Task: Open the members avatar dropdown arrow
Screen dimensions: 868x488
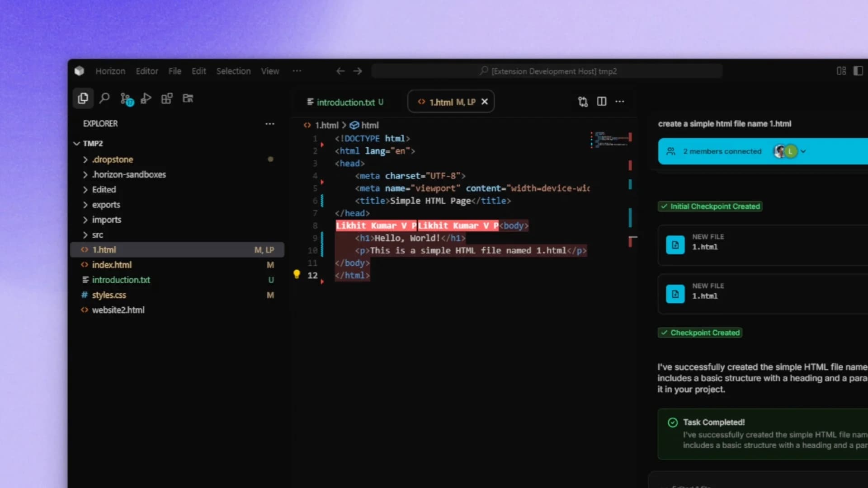Action: coord(804,151)
